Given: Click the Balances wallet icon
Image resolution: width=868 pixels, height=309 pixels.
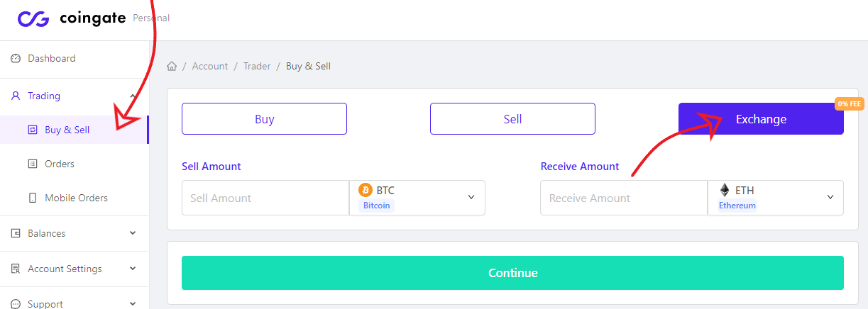Looking at the screenshot, I should 16,233.
